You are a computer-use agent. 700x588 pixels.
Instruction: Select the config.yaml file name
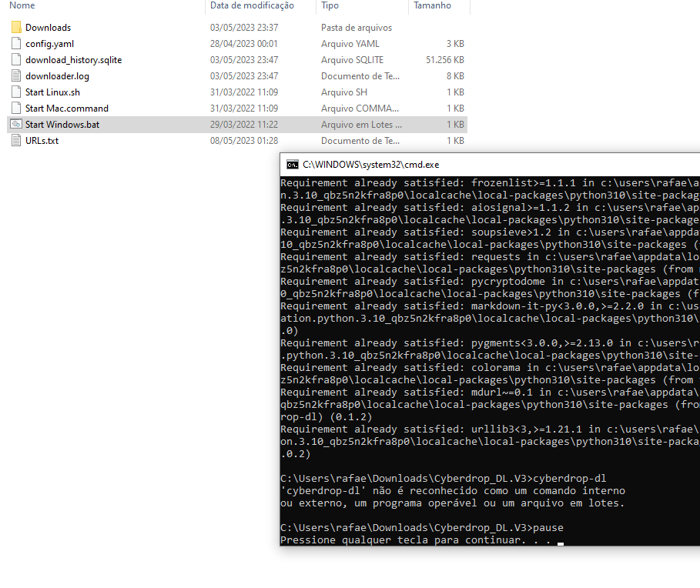click(49, 44)
